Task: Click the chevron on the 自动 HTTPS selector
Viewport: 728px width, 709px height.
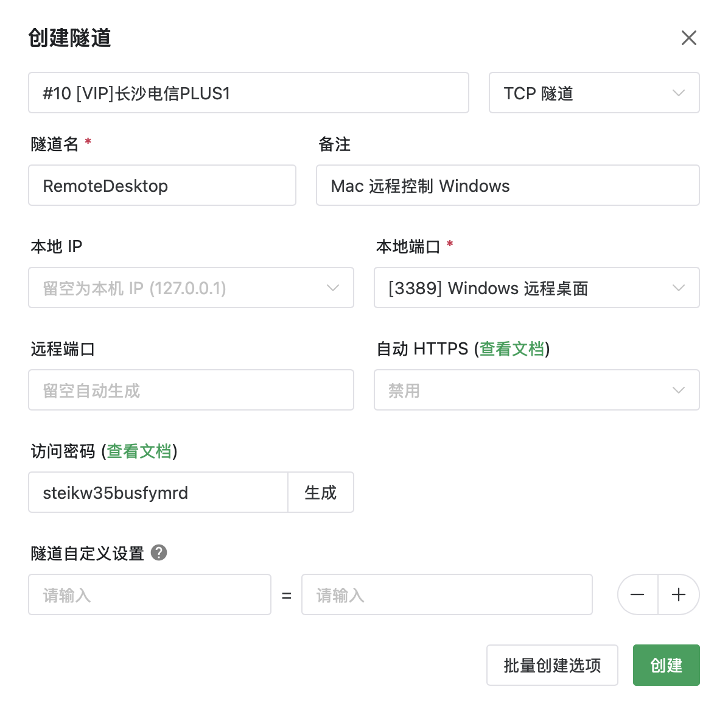Action: (x=679, y=390)
